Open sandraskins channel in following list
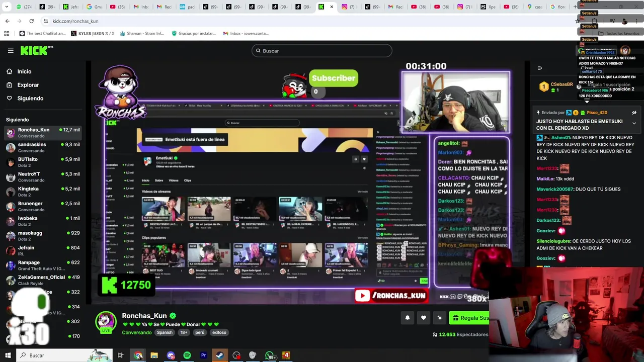Screen dimensions: 644x362 pos(43,147)
